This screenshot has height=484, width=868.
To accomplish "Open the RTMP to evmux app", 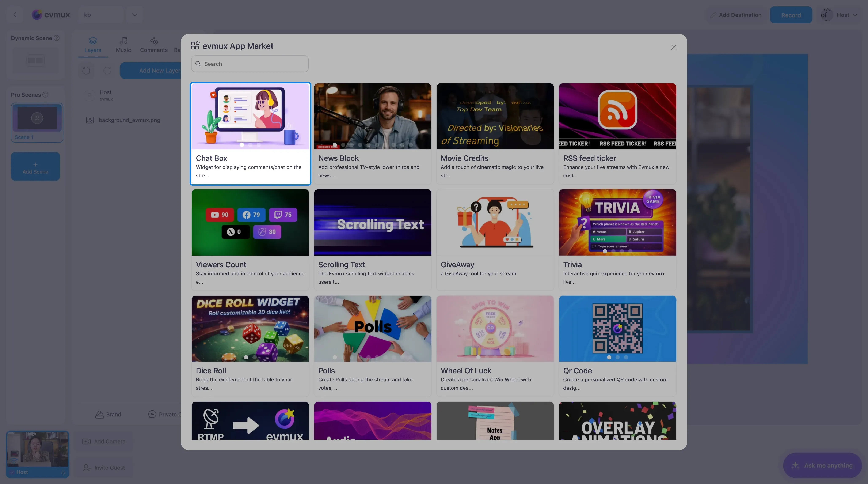I will click(x=250, y=420).
